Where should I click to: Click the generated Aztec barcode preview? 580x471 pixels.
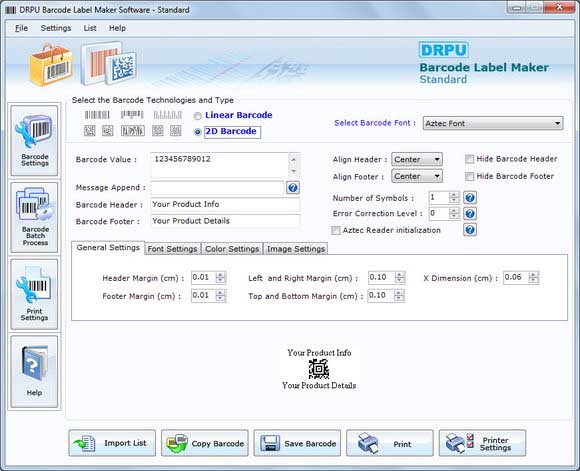pyautogui.click(x=319, y=369)
